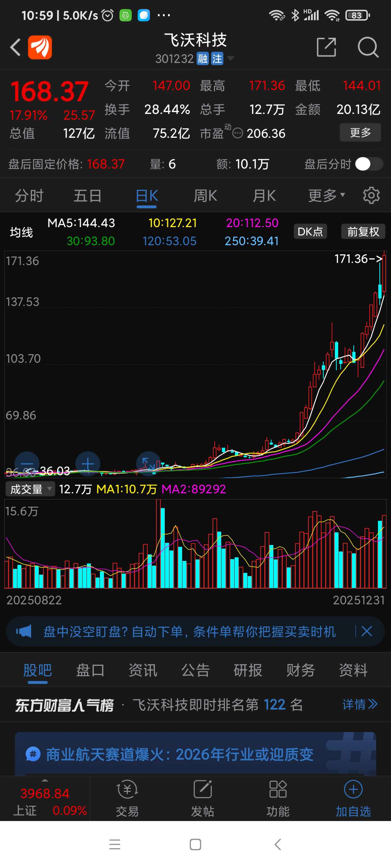Tap the dynamic PE info icon
The height and width of the screenshot is (868, 391).
click(237, 133)
